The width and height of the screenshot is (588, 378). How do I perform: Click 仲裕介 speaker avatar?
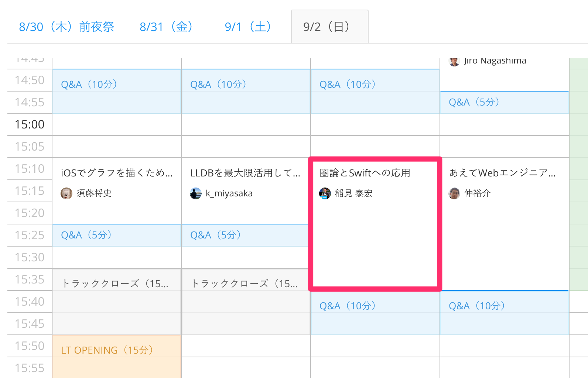[454, 193]
